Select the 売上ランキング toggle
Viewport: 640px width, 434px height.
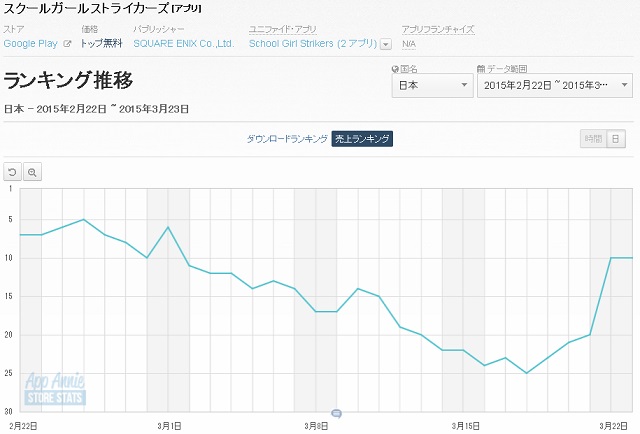click(362, 139)
